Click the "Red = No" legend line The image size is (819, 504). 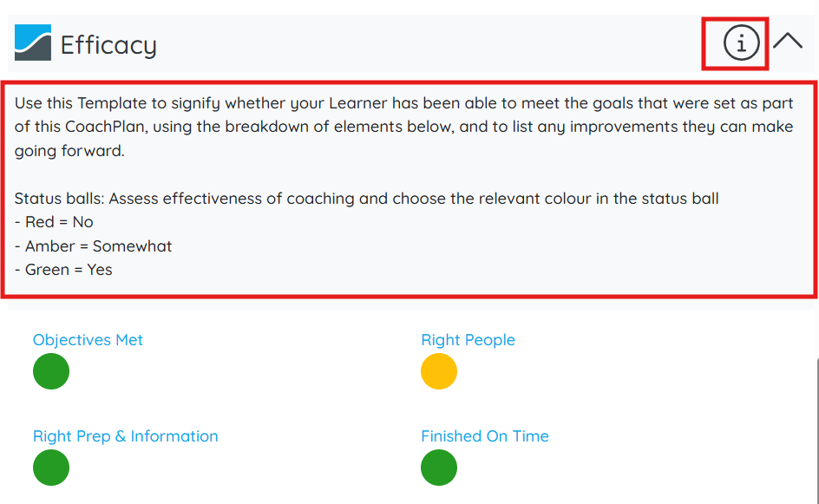[54, 222]
